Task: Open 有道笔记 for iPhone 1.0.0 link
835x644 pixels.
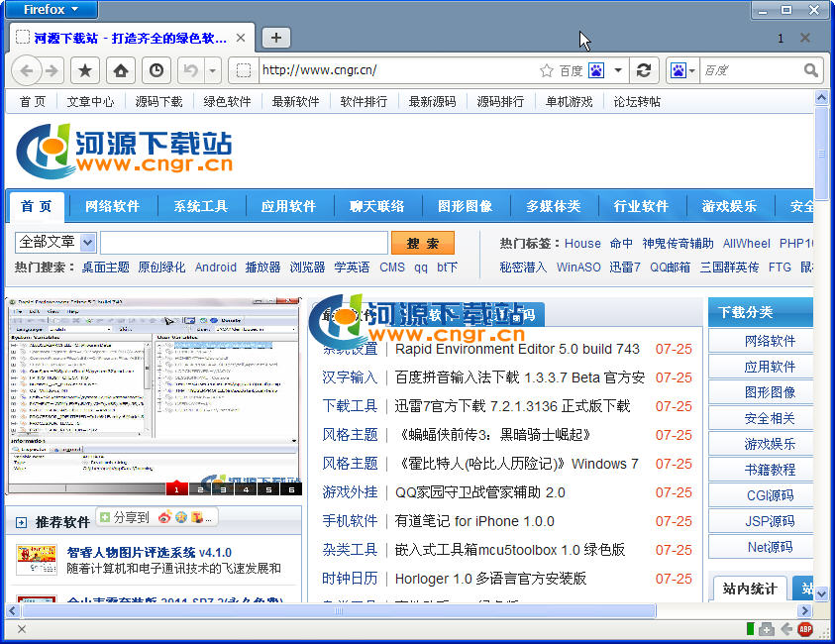Action: (474, 521)
